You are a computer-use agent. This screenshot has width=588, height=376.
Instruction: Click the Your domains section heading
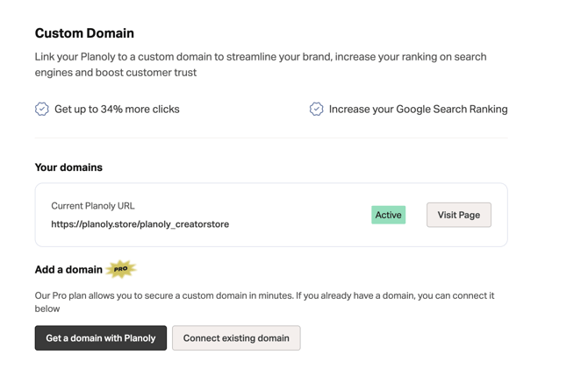68,167
